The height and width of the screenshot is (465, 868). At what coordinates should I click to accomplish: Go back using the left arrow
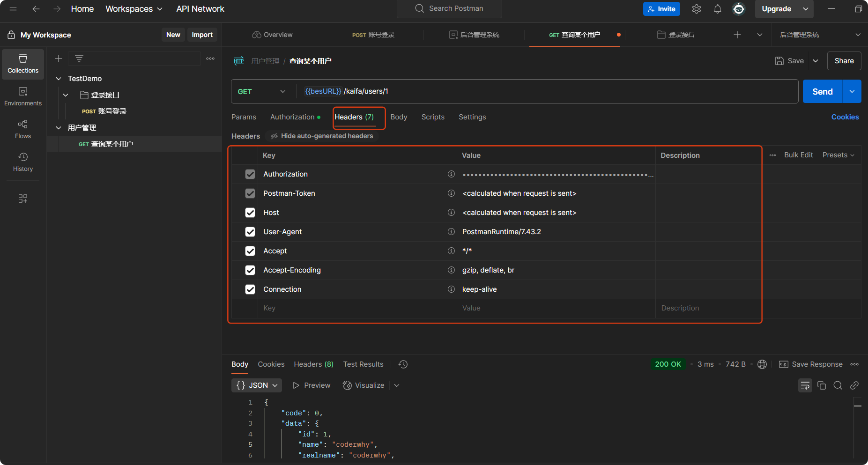[36, 9]
